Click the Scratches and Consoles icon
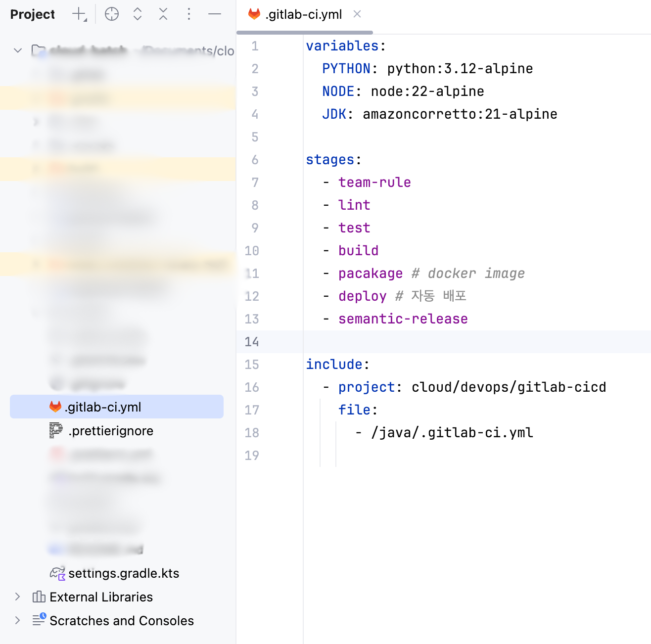Viewport: 651px width, 644px height. tap(39, 620)
